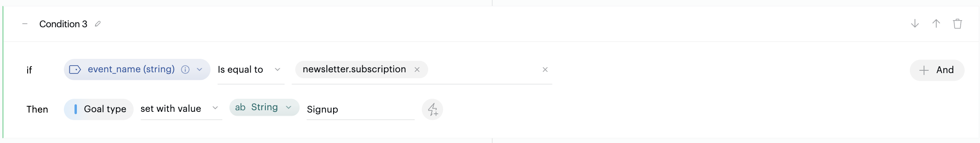Viewport: 980px width, 143px height.
Task: Remove the newsletter.subscription value chip
Action: (x=417, y=70)
